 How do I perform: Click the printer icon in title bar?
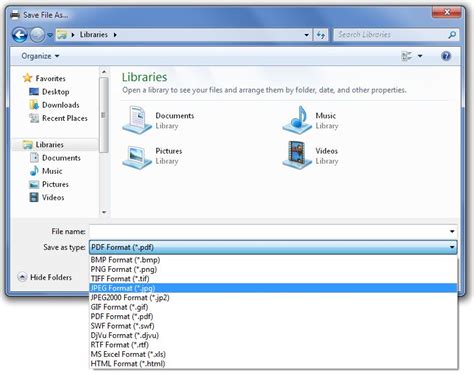tap(15, 15)
